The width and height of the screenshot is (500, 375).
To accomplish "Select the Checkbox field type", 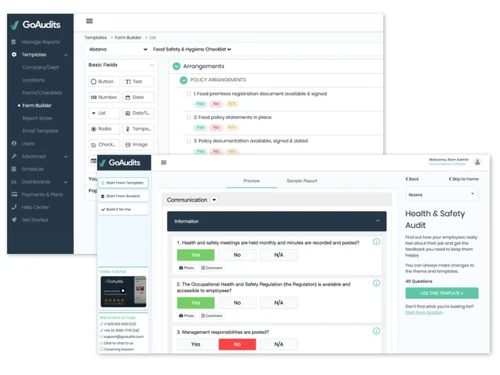I will point(104,144).
